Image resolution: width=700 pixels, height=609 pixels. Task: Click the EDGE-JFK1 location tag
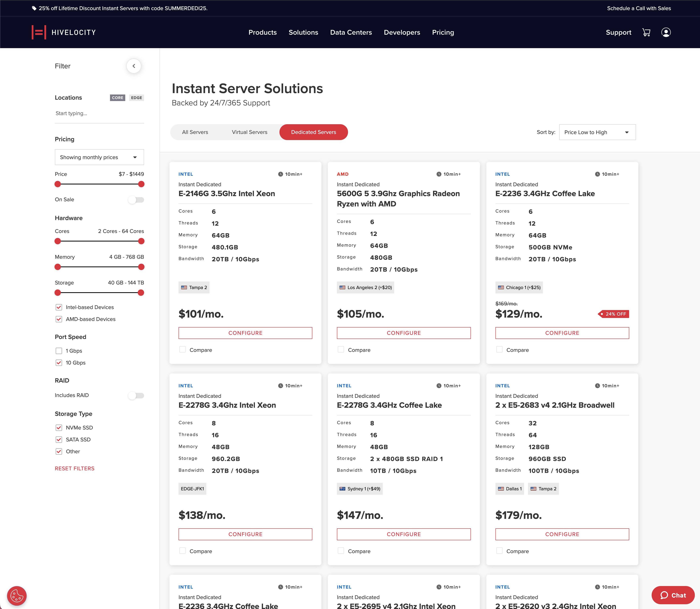(192, 489)
